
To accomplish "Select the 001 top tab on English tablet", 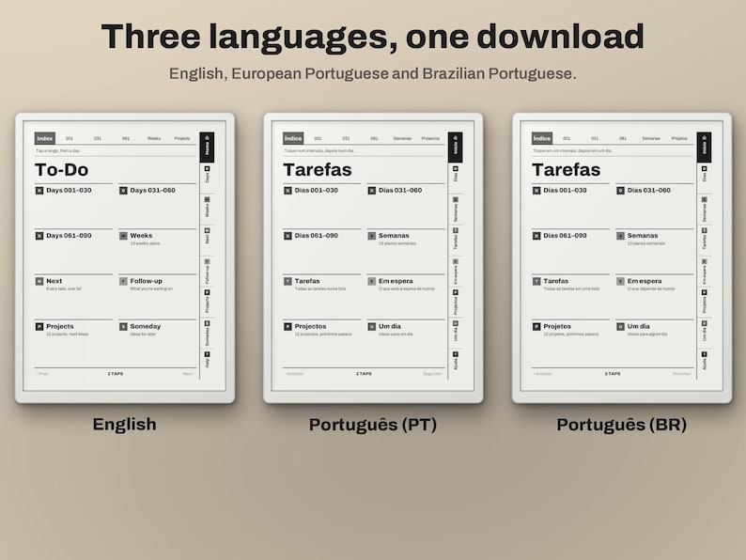I will pyautogui.click(x=70, y=138).
